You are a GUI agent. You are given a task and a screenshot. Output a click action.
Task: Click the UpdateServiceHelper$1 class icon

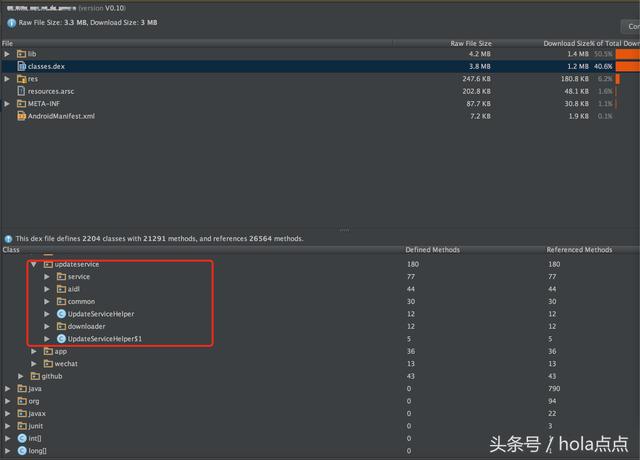point(61,339)
